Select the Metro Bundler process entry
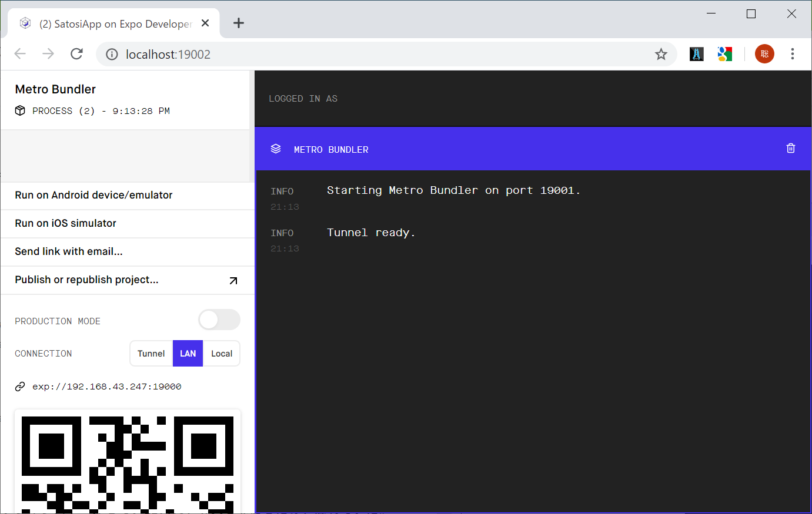 pyautogui.click(x=125, y=100)
